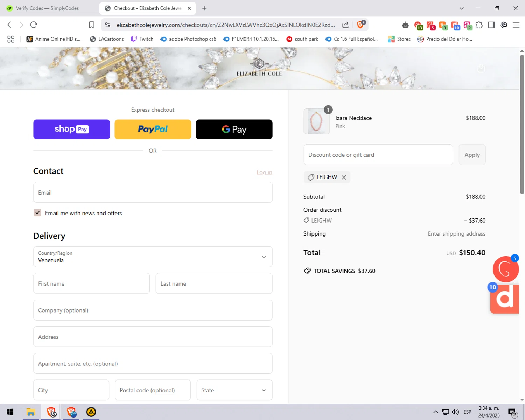Show hidden system tray icons

pyautogui.click(x=435, y=412)
